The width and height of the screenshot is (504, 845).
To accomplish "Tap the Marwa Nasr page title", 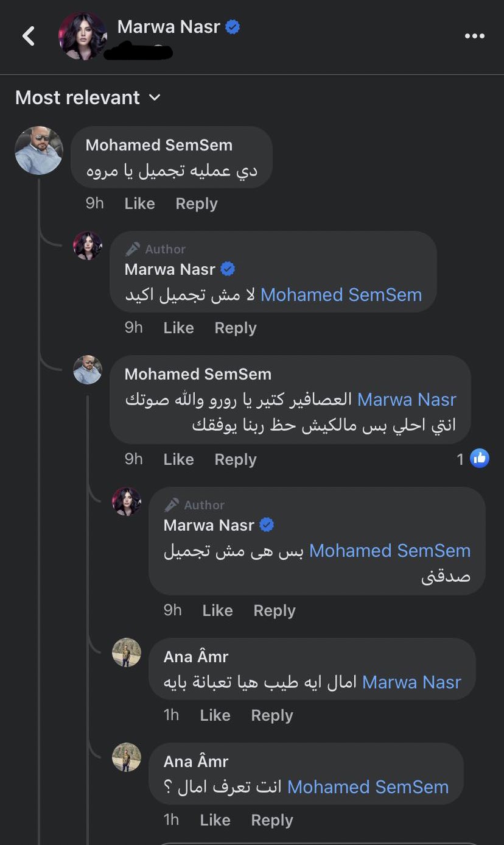I will click(168, 27).
